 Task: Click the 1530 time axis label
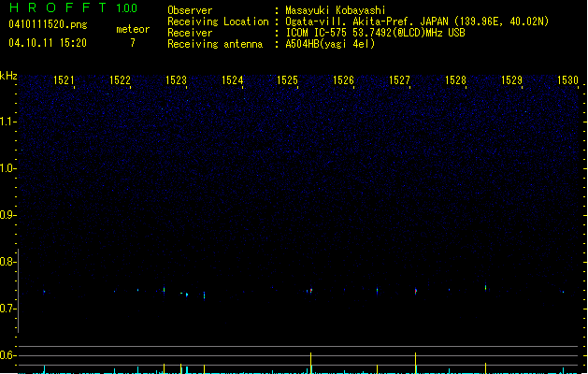coord(567,80)
